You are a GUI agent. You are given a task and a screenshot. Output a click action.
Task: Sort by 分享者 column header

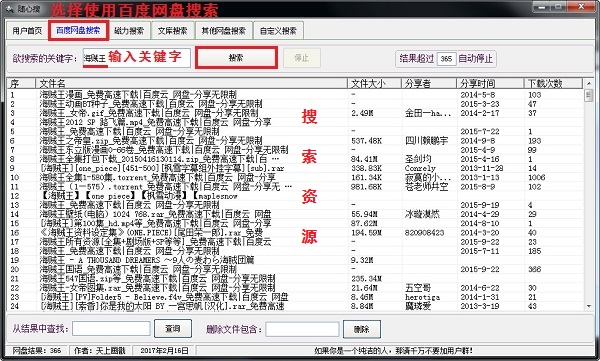point(429,83)
